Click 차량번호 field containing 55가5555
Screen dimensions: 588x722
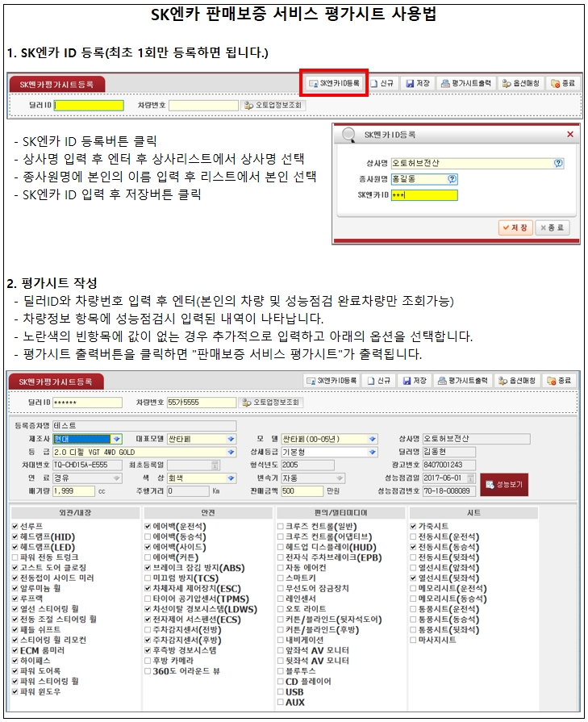coord(201,403)
